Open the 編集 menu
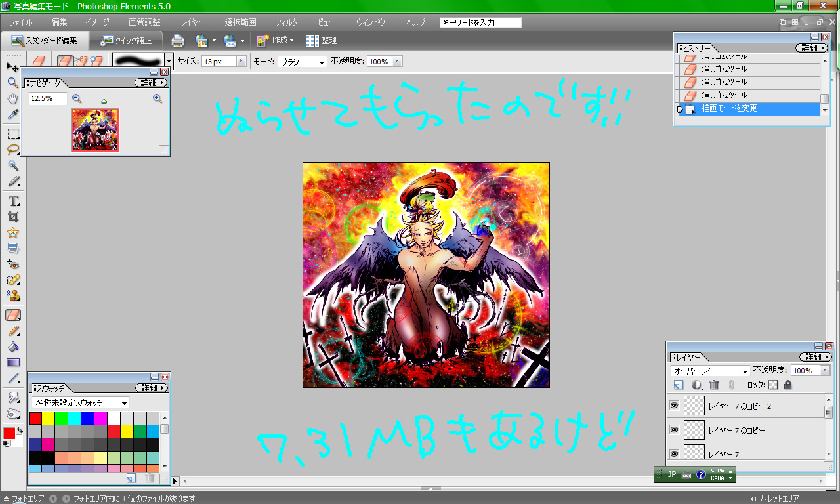Image resolution: width=840 pixels, height=504 pixels. (59, 22)
